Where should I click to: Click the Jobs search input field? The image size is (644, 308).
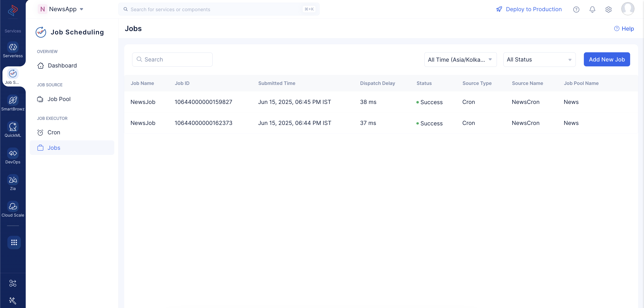pyautogui.click(x=172, y=59)
